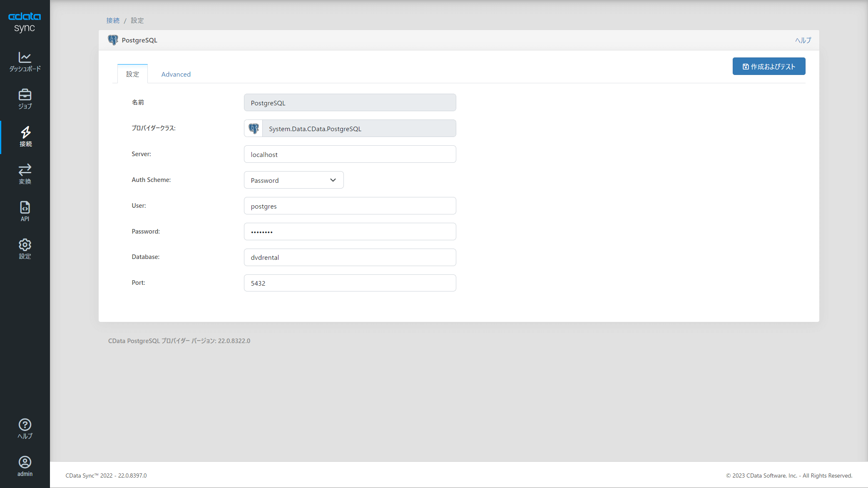The height and width of the screenshot is (488, 868).
Task: Click the CData Sync logo
Action: (x=25, y=22)
